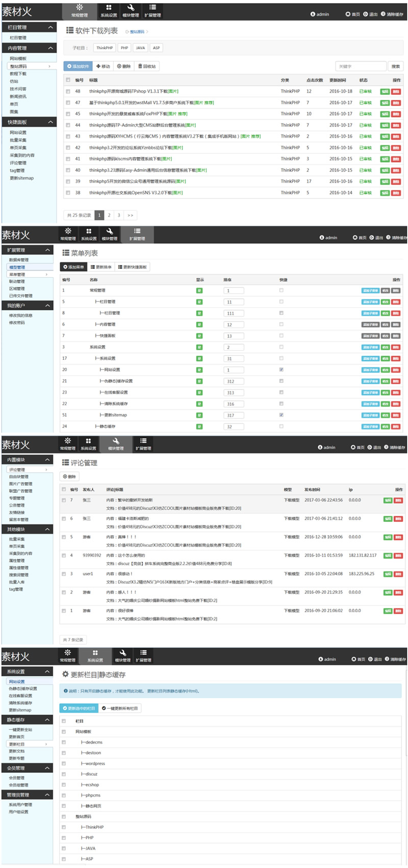Click the 添加菜单 add menu button
This screenshot has height=868, width=408.
point(73,267)
